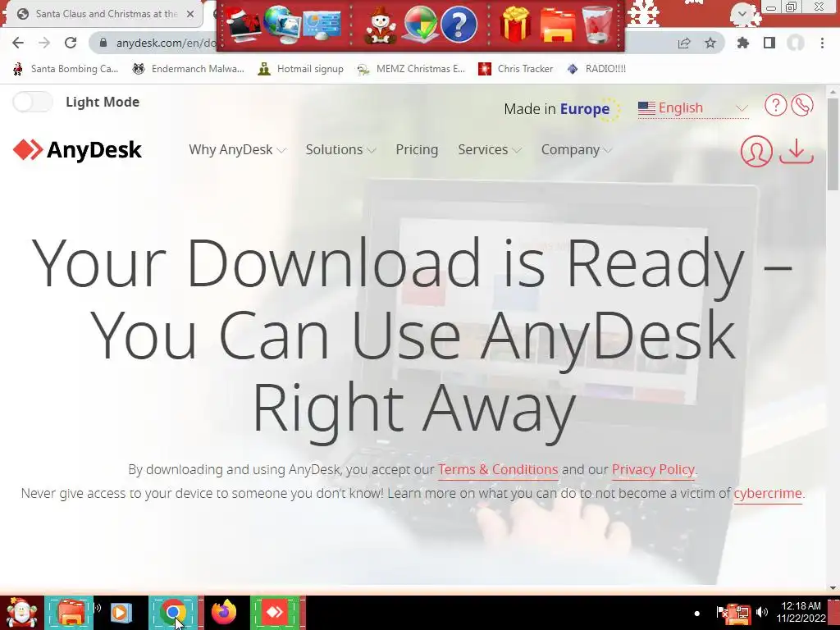This screenshot has height=630, width=840.
Task: Expand the Solutions menu
Action: tap(340, 149)
